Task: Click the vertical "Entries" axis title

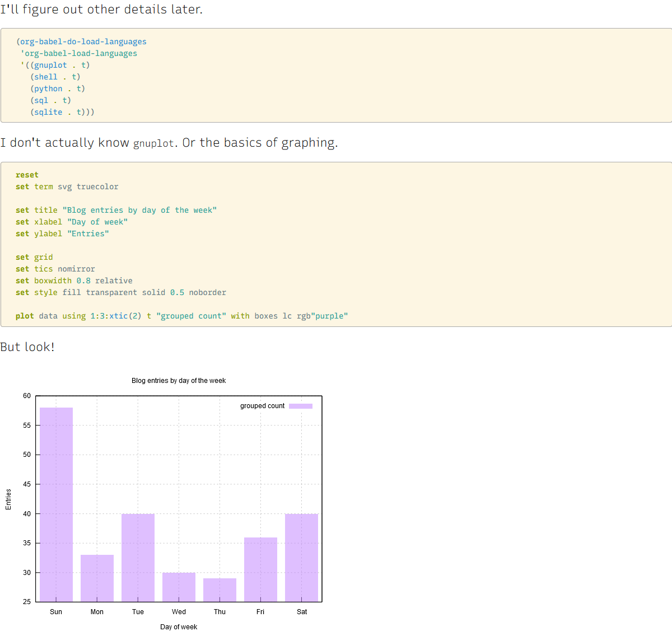Action: 8,499
